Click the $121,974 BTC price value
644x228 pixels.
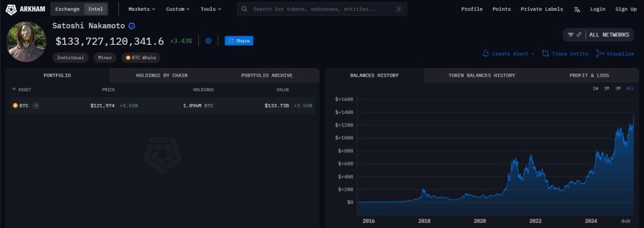(103, 106)
